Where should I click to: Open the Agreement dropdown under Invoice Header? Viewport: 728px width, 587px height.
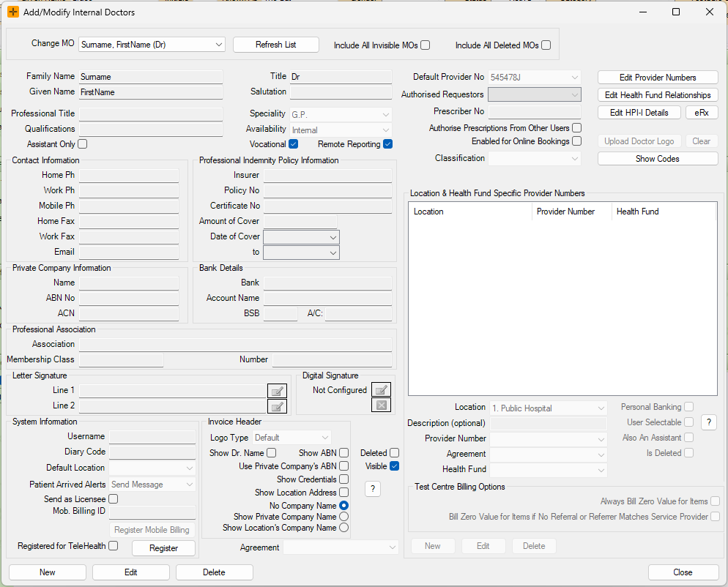(341, 547)
